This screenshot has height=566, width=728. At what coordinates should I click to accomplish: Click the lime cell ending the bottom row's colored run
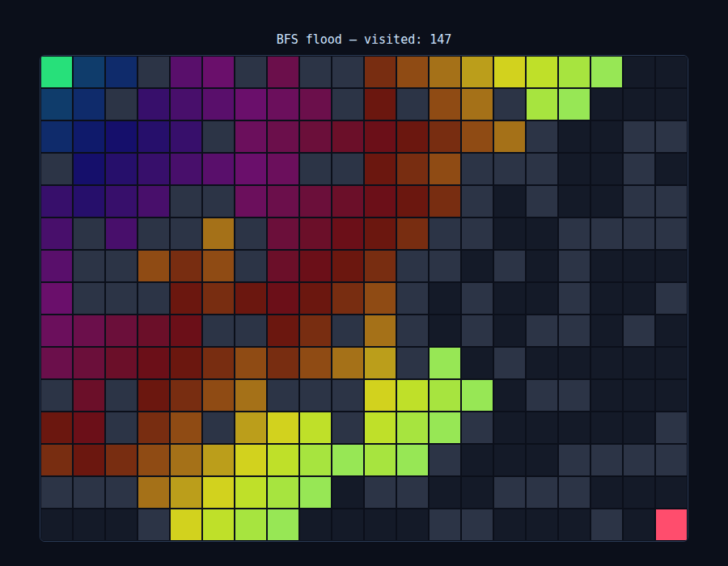click(x=283, y=525)
